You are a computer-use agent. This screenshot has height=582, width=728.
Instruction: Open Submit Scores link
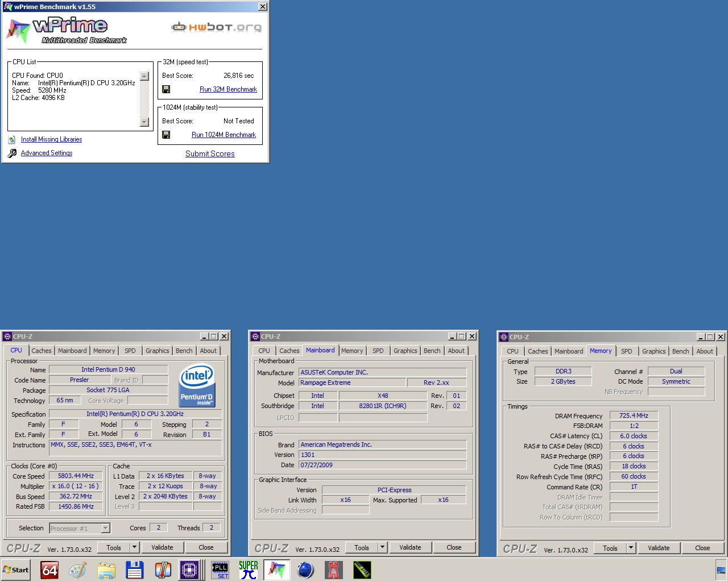tap(210, 153)
